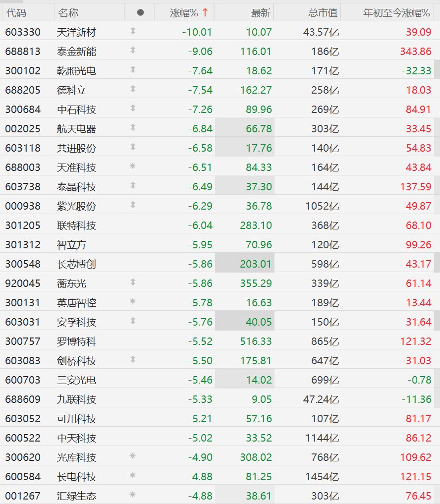Screen dimensions: 440x504
Task: Click year-to-date value -32.33 of 乾照光电
Action: (417, 71)
